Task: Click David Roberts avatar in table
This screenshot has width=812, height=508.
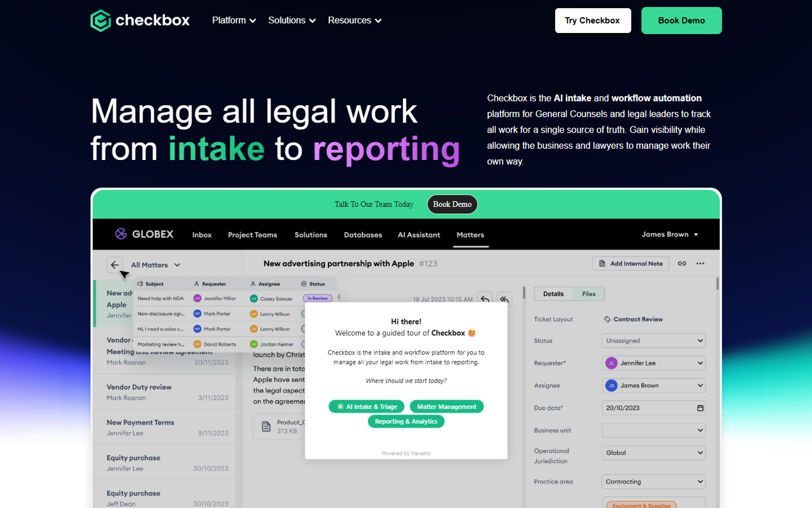Action: pyautogui.click(x=197, y=344)
